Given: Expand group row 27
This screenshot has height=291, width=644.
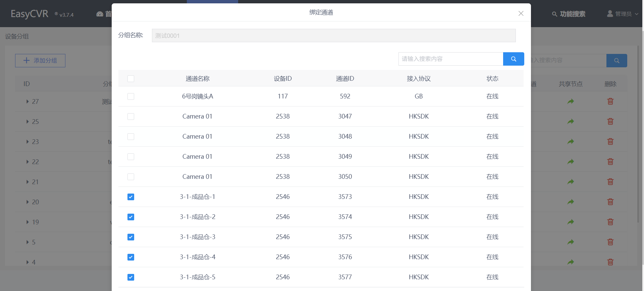Looking at the screenshot, I should pyautogui.click(x=28, y=101).
